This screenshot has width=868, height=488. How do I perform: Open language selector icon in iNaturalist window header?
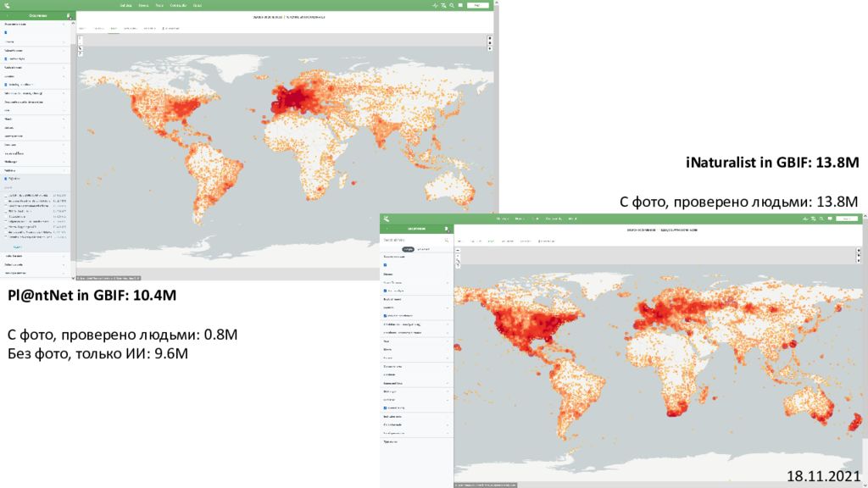click(813, 219)
